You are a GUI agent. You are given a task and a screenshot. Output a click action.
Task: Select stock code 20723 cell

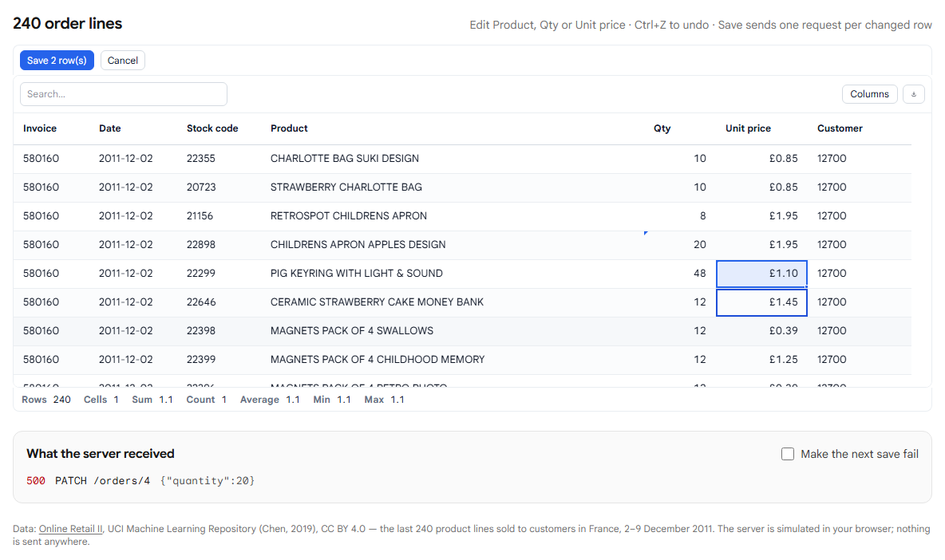click(x=219, y=187)
